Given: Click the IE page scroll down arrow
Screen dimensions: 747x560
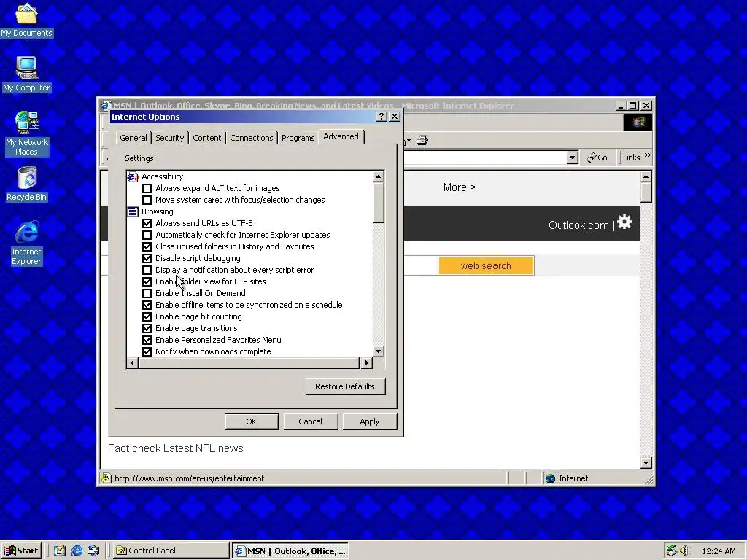Looking at the screenshot, I should click(x=646, y=463).
